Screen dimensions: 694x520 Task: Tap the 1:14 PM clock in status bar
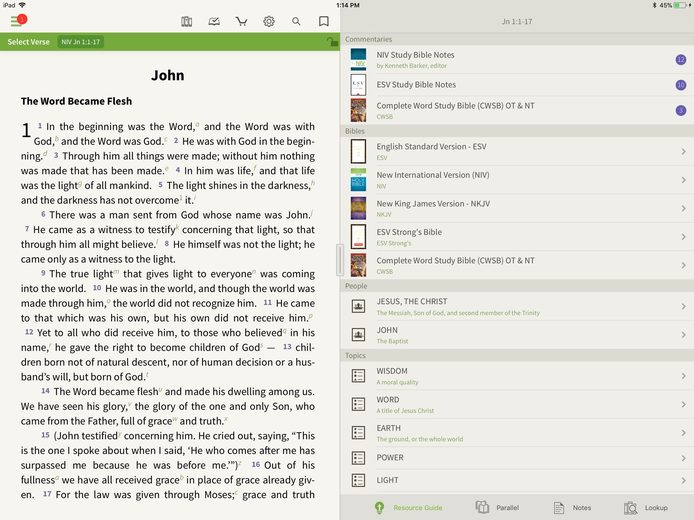[x=348, y=5]
